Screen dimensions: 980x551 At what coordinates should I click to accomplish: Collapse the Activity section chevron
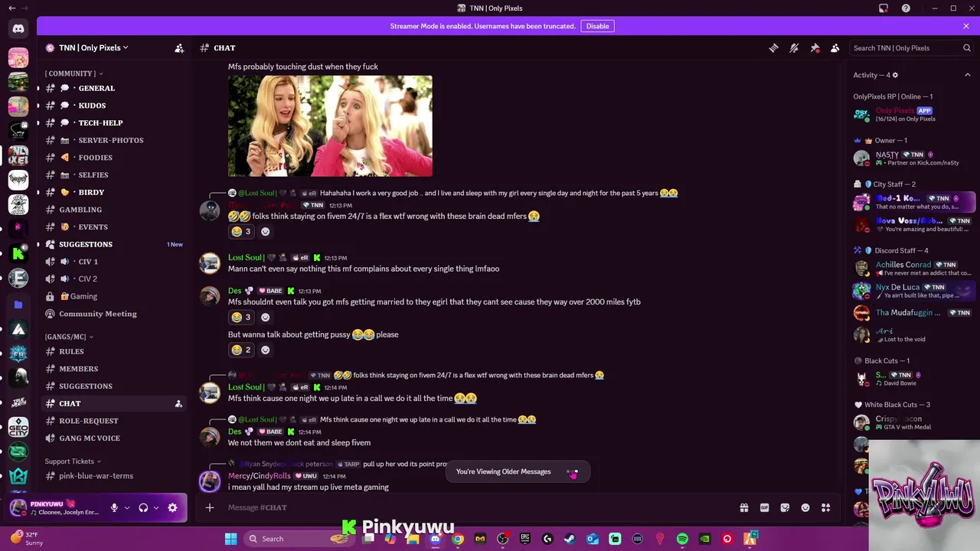point(967,75)
